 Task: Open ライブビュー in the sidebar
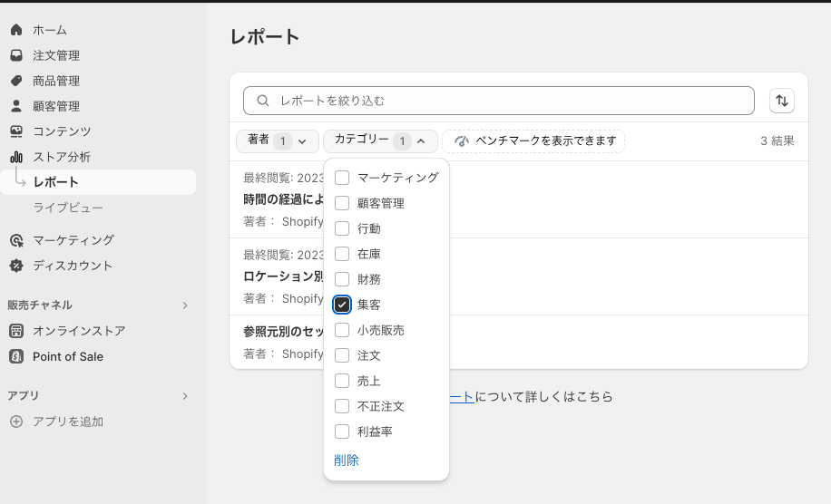(68, 208)
